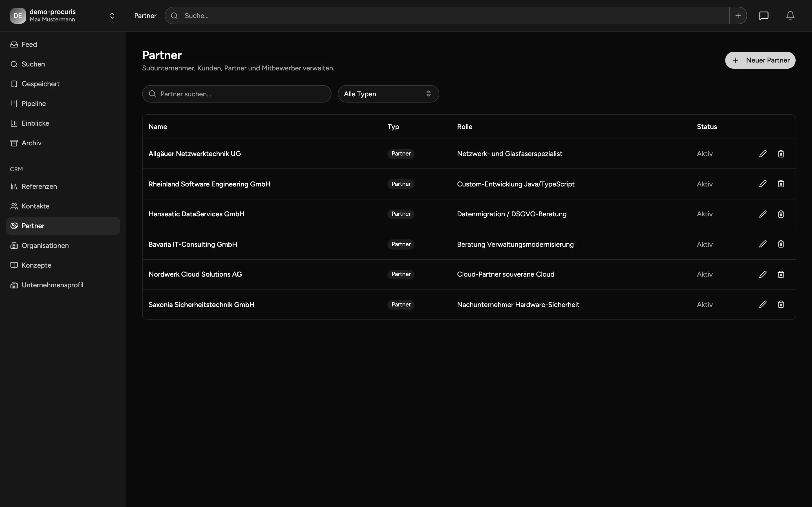
Task: Edit Nordwerk Cloud Solutions AG entry
Action: tap(763, 274)
